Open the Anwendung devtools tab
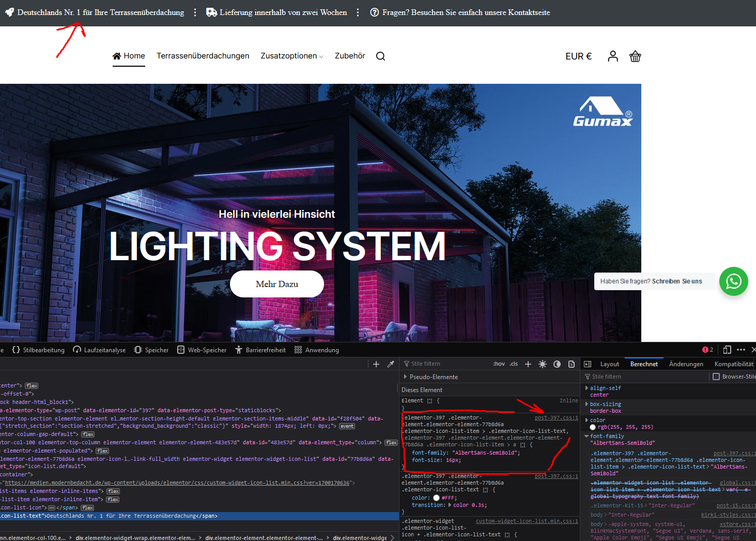The image size is (756, 541). pos(317,350)
